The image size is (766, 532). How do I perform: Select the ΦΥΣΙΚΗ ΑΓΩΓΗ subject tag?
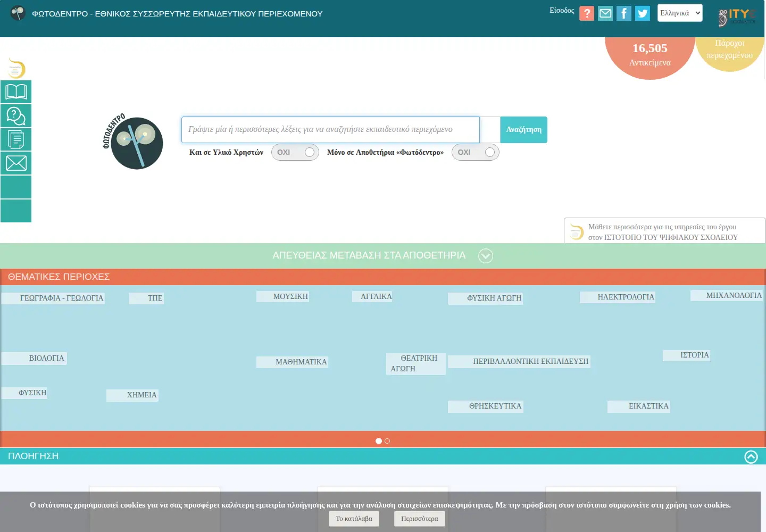pos(486,298)
